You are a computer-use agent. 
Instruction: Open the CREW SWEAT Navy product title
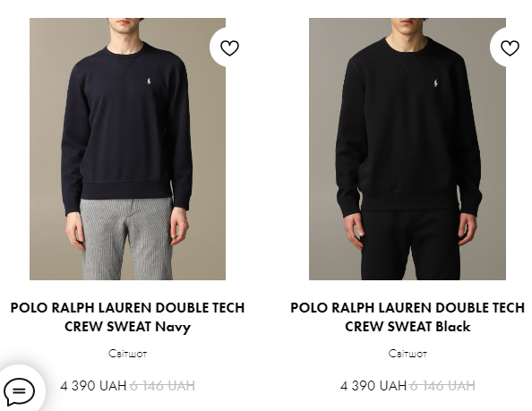(127, 317)
